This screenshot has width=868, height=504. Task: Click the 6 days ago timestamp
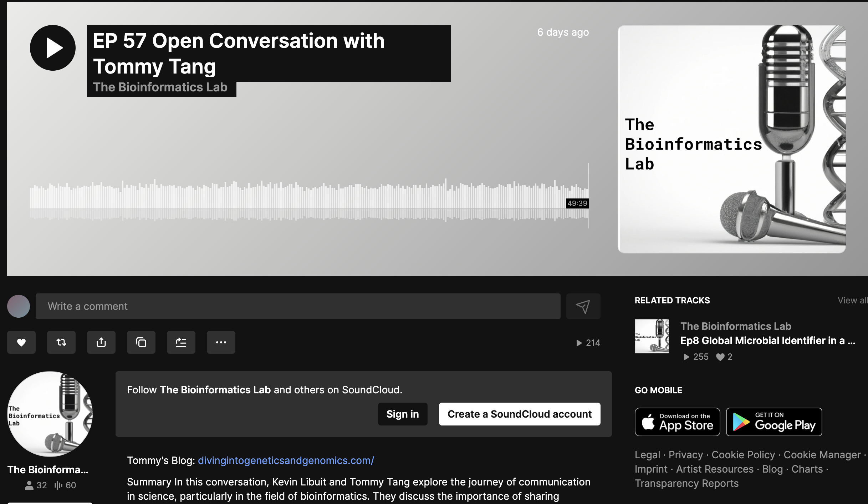coord(563,32)
